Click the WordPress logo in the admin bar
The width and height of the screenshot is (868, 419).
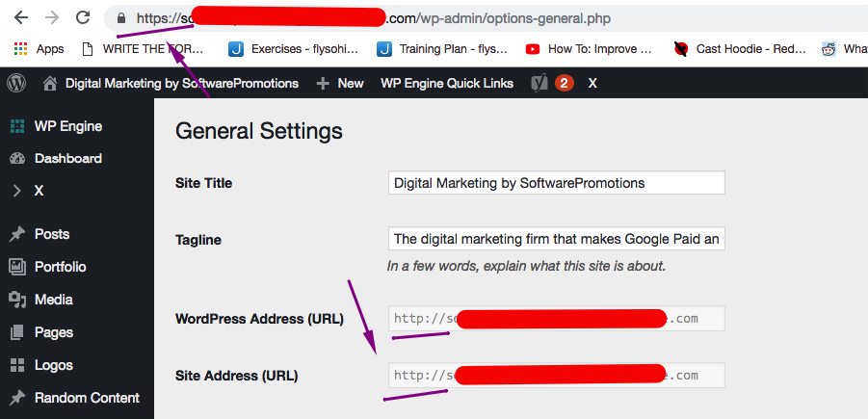pos(16,84)
